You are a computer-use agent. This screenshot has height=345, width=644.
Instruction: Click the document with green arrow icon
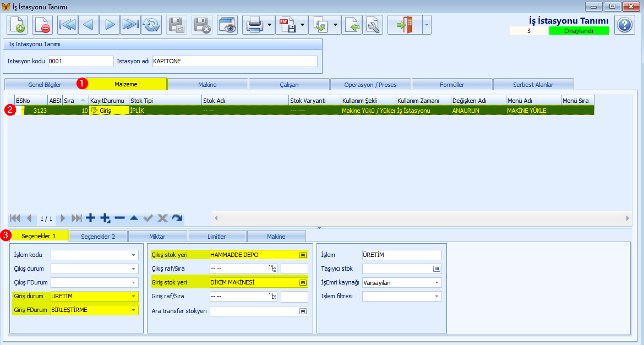(x=352, y=25)
